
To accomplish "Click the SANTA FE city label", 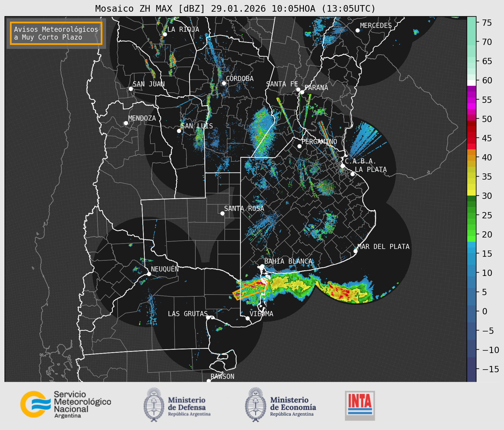I will 282,84.
